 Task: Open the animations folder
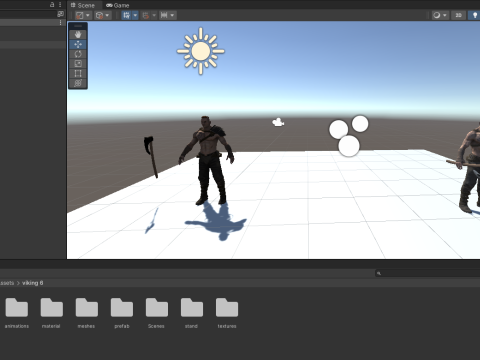pos(17,313)
